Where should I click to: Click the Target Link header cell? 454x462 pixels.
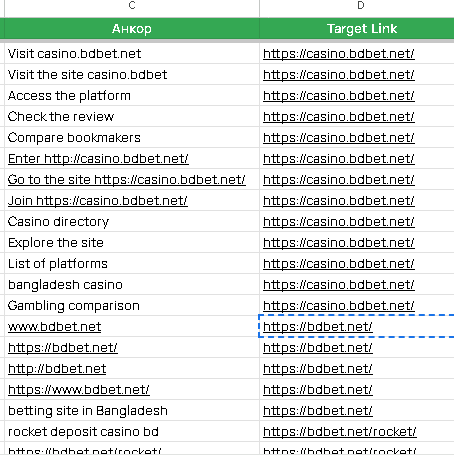(x=357, y=29)
